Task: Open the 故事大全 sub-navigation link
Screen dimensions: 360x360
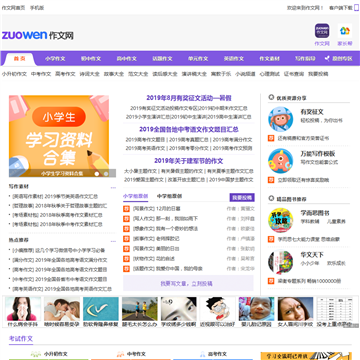Action: tap(114, 74)
